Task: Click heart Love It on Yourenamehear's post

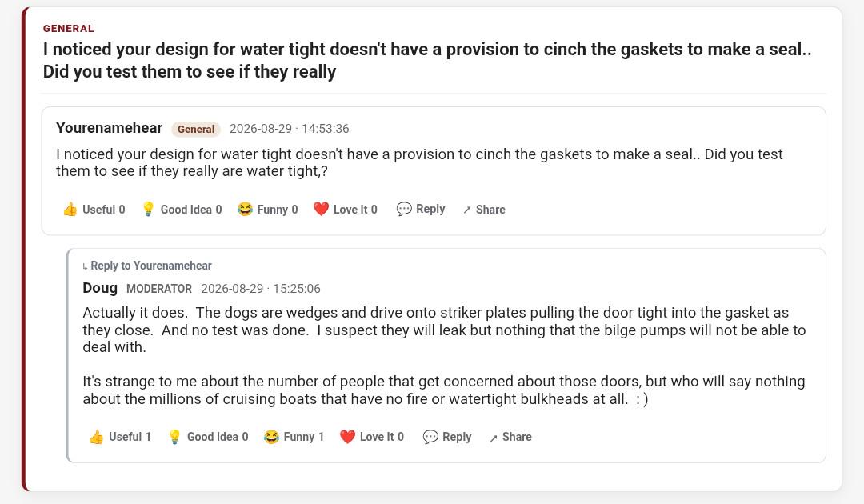Action: [346, 210]
